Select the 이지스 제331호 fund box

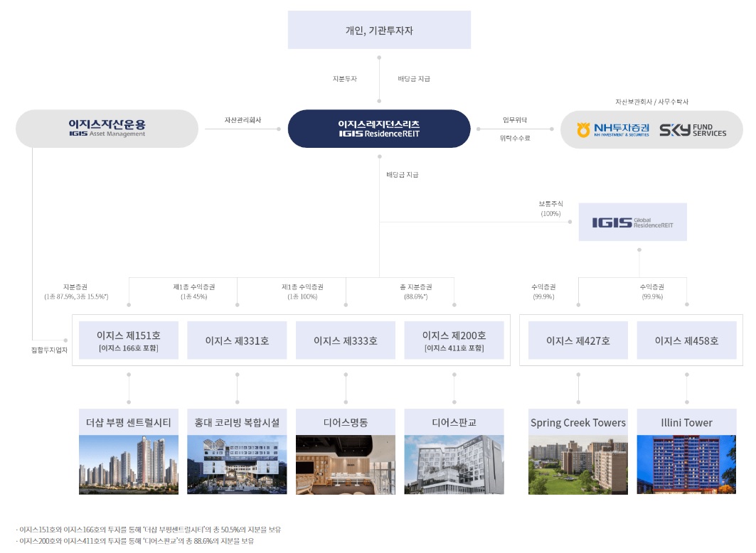238,340
